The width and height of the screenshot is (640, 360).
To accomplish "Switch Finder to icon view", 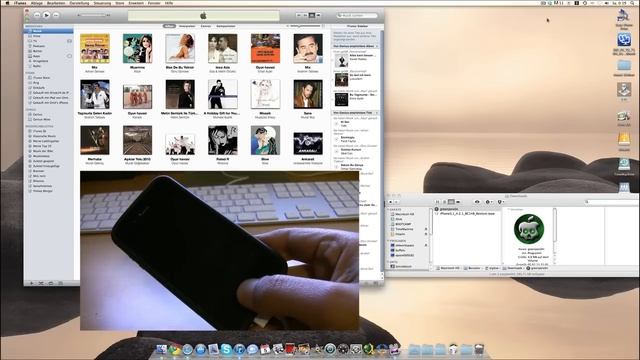I will [x=438, y=202].
